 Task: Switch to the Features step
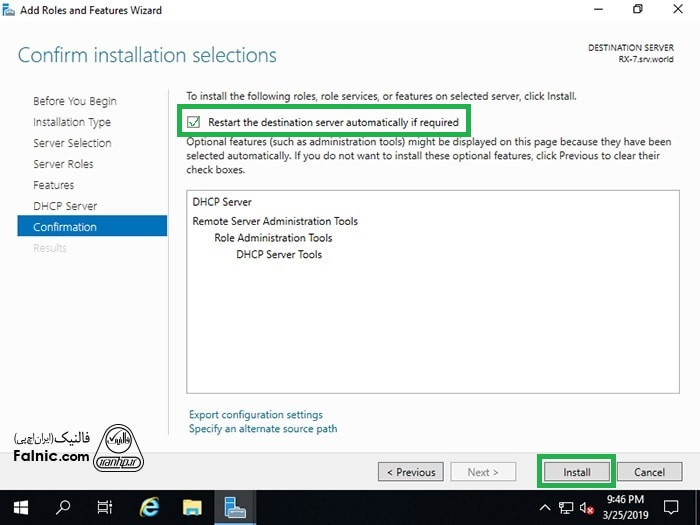53,185
